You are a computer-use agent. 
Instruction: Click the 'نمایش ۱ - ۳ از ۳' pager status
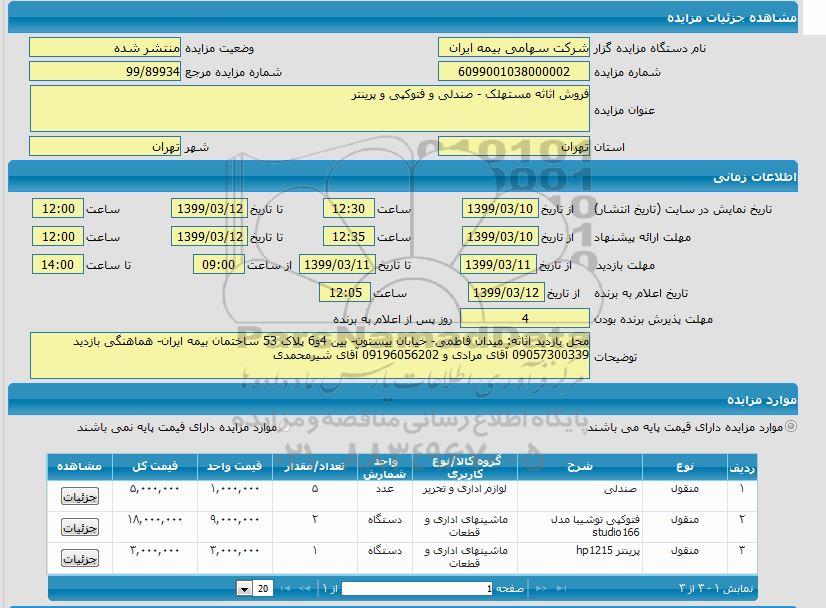pyautogui.click(x=716, y=588)
